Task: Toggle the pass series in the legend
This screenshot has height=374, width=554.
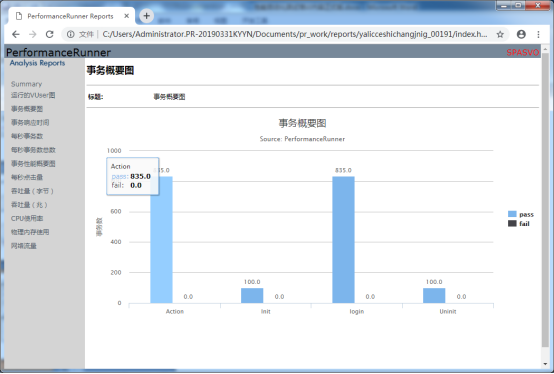Action: pos(526,214)
